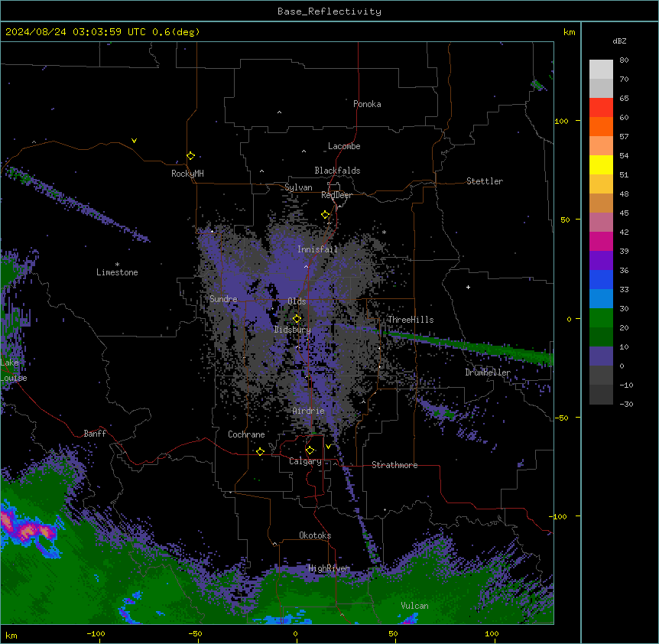Click the 80 value in the dBZ legend

point(624,60)
